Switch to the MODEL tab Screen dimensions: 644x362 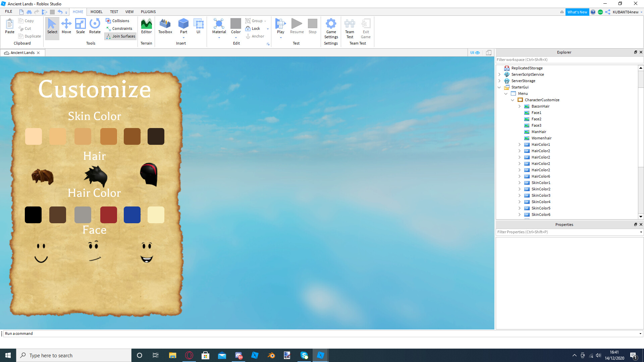pyautogui.click(x=97, y=12)
